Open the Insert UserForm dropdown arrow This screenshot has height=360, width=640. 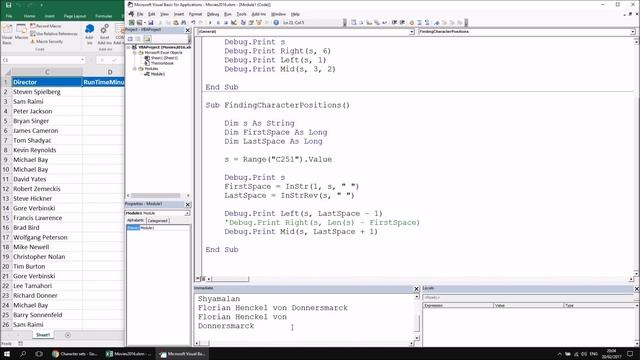(145, 22)
